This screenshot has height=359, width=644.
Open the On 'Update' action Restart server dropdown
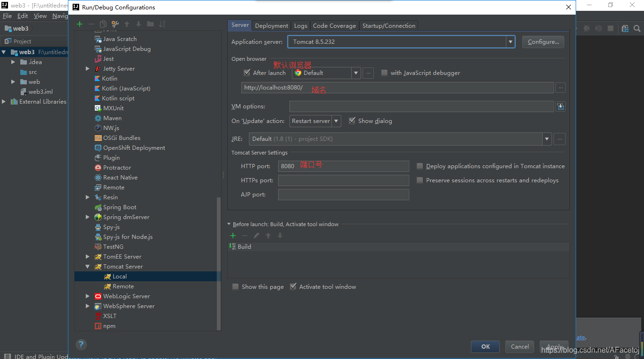(x=336, y=121)
